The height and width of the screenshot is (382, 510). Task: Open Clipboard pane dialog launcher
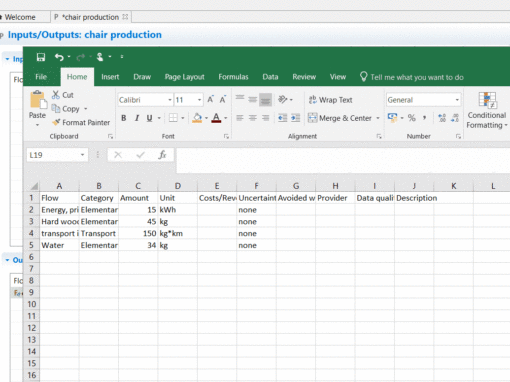click(110, 136)
